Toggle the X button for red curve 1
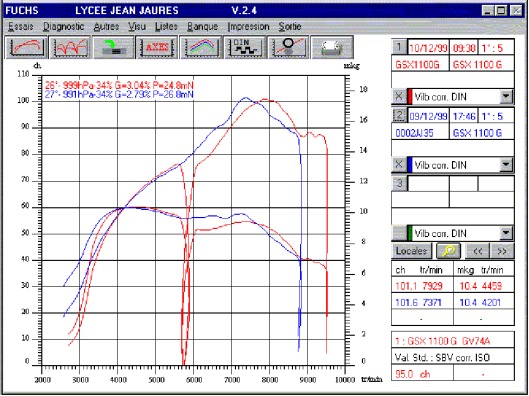The height and width of the screenshot is (396, 529). pos(399,97)
